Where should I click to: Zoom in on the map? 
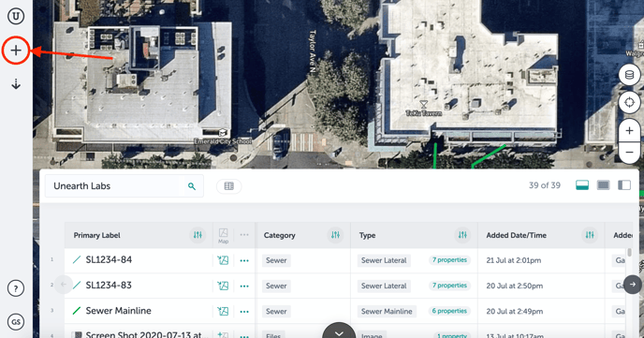pyautogui.click(x=629, y=130)
